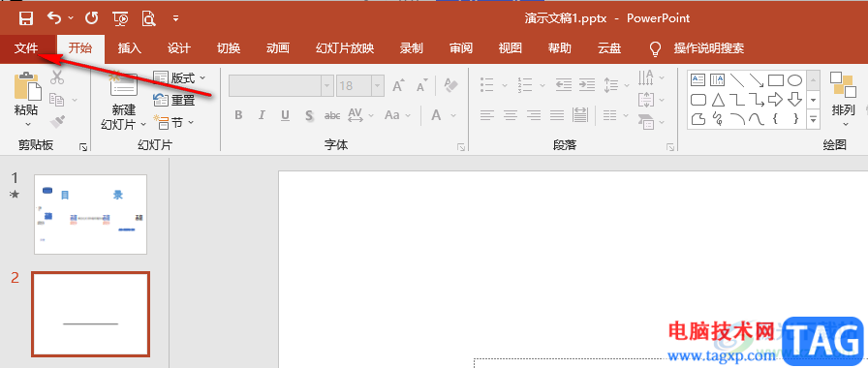Save the presentation with the disk icon

point(25,18)
